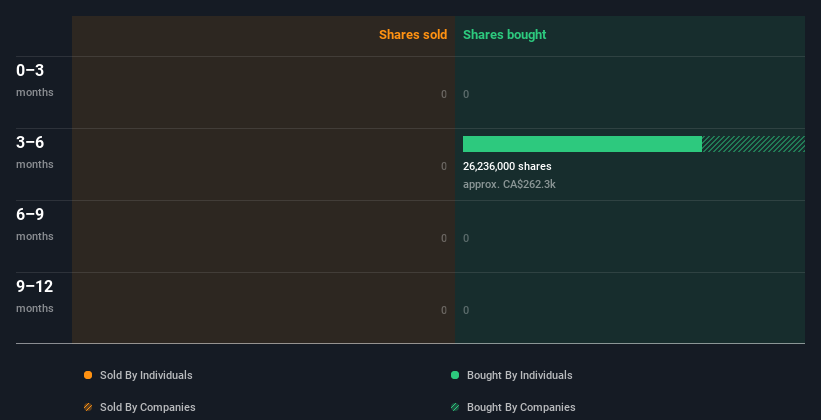Toggle the Bought By Companies legend label
The image size is (821, 420).
[521, 407]
